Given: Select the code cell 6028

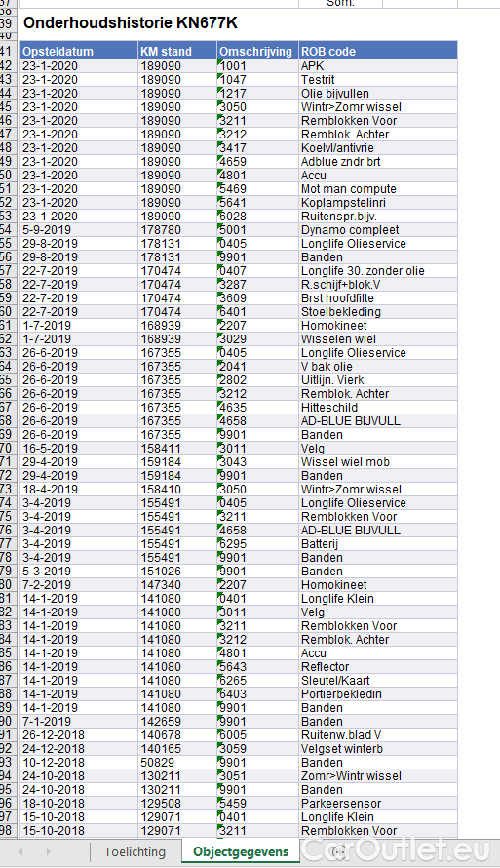Looking at the screenshot, I should pos(257,216).
